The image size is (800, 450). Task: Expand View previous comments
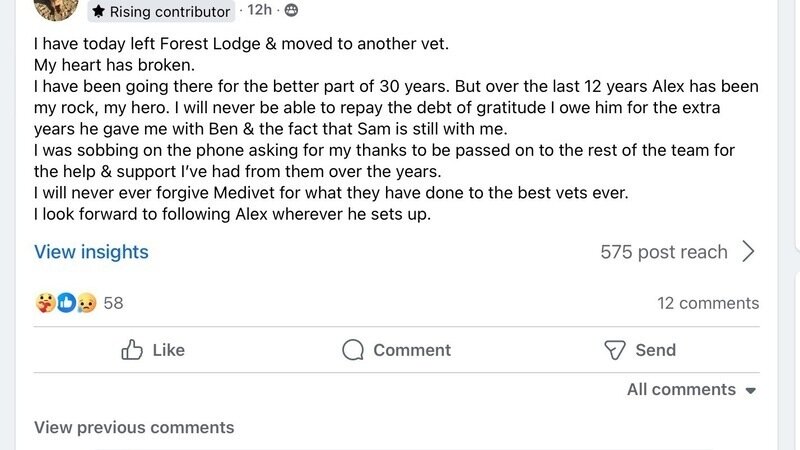tap(134, 428)
